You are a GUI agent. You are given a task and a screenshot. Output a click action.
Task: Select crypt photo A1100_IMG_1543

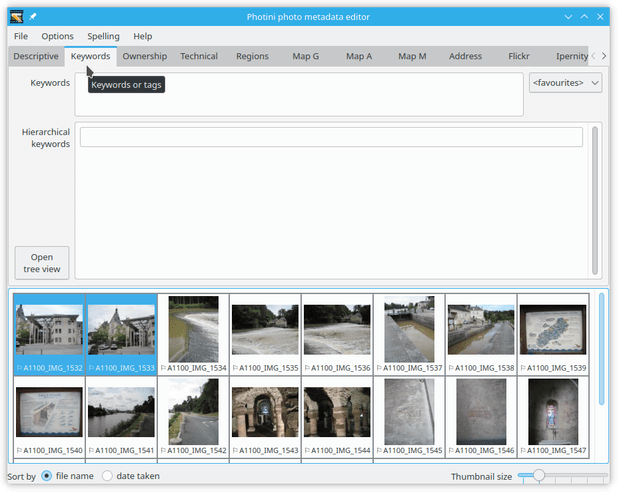(265, 417)
